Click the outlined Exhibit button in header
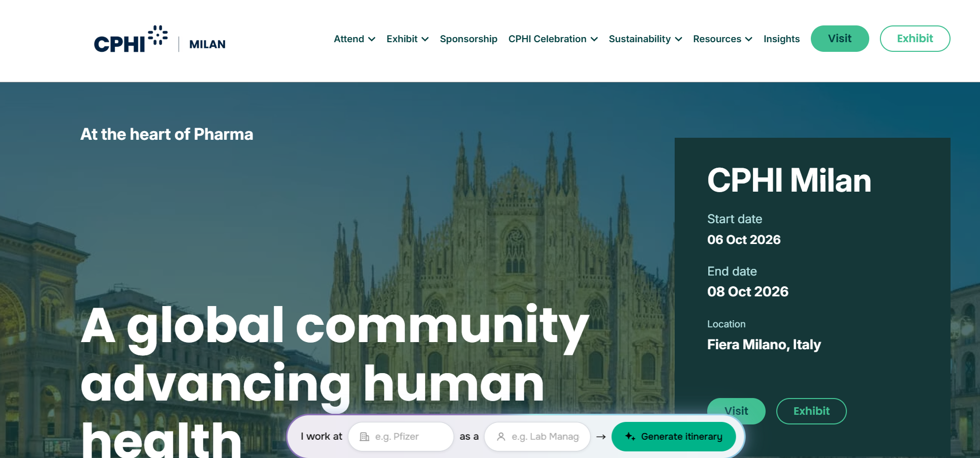This screenshot has width=980, height=458. coord(915,39)
